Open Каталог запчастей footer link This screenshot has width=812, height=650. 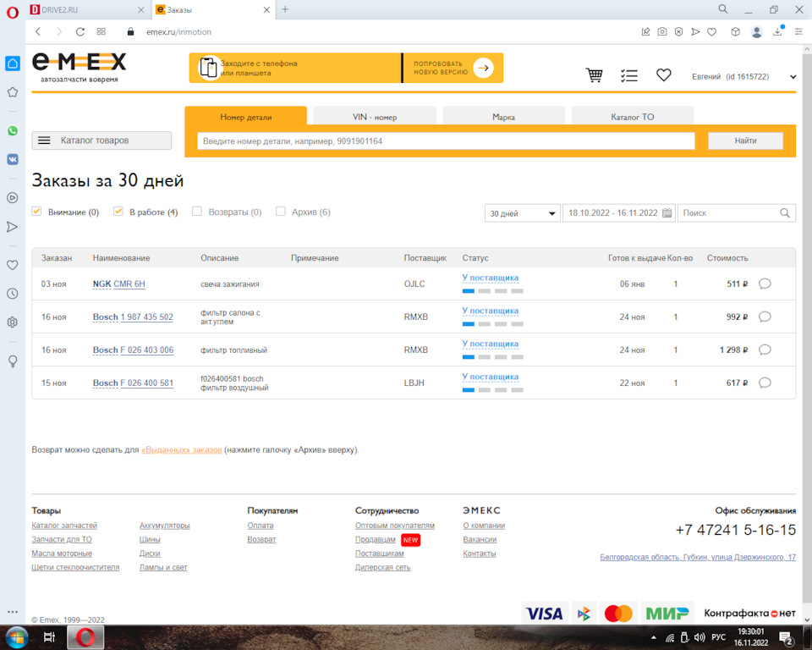pyautogui.click(x=64, y=526)
